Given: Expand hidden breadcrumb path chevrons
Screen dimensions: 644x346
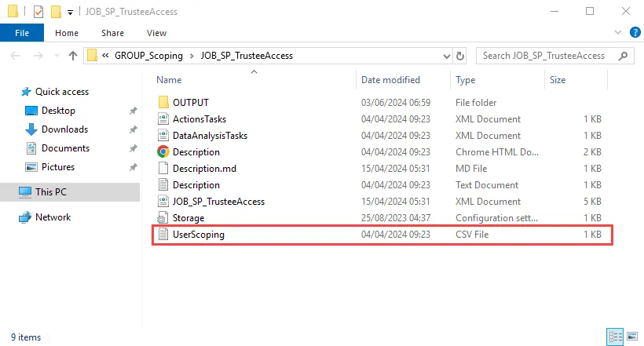Looking at the screenshot, I should click(105, 56).
